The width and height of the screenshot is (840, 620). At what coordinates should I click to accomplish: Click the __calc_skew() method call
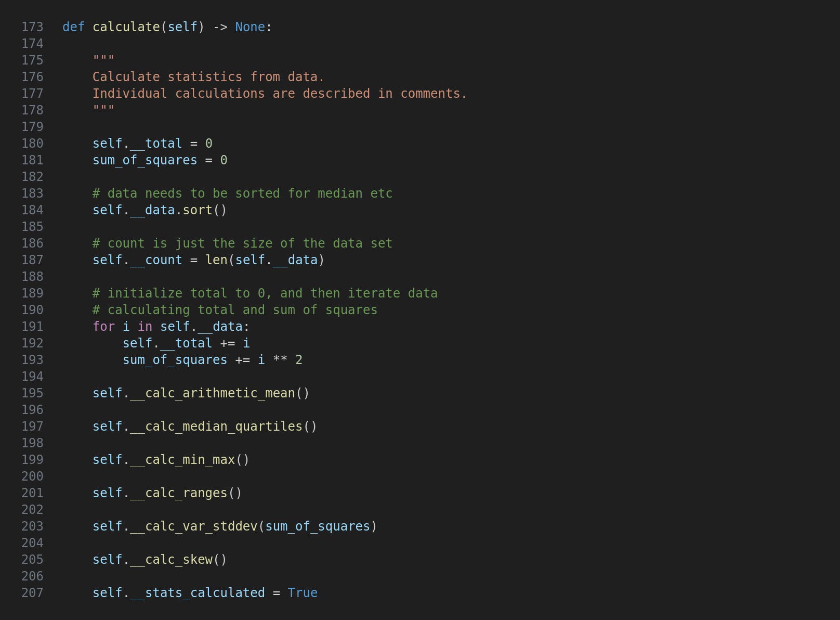pos(178,560)
